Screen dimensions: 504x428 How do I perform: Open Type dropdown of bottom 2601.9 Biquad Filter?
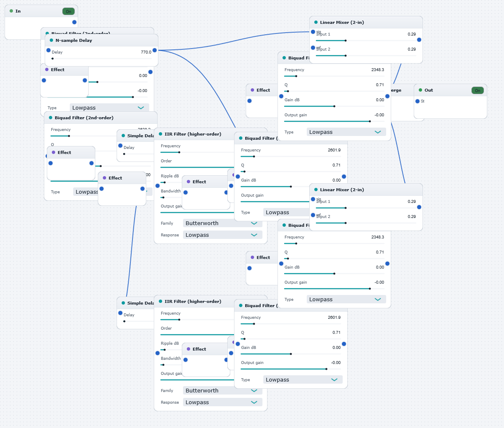303,380
